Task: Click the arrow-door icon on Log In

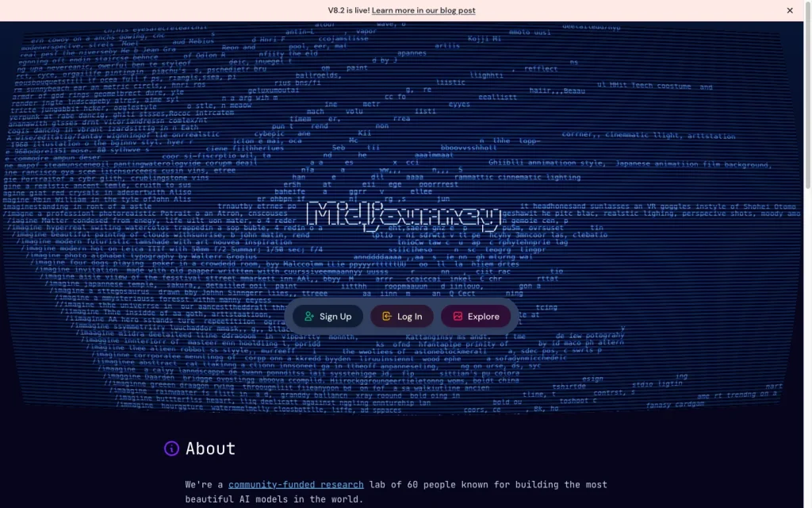Action: click(387, 316)
